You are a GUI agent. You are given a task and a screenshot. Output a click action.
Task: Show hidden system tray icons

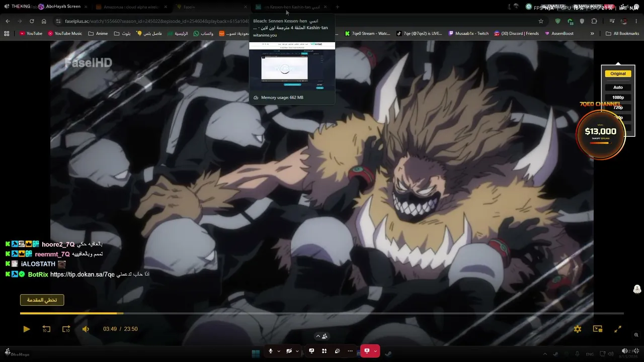click(x=545, y=353)
